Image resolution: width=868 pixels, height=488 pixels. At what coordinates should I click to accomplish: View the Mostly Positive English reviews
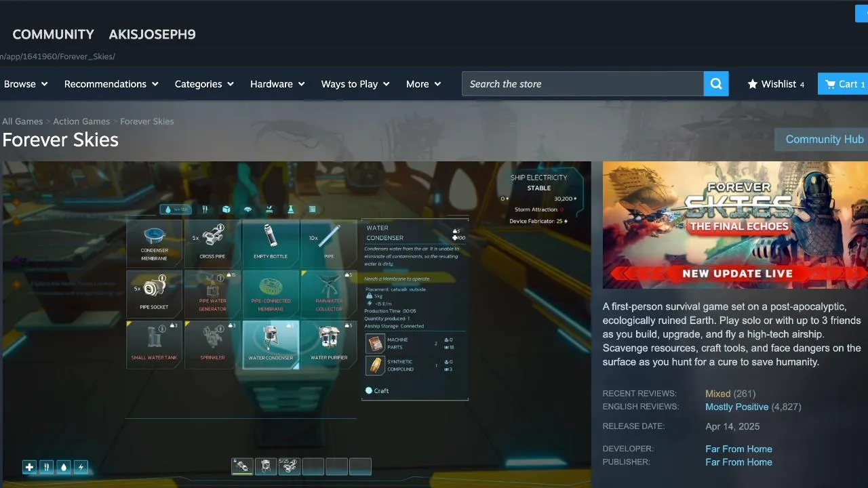pos(737,407)
